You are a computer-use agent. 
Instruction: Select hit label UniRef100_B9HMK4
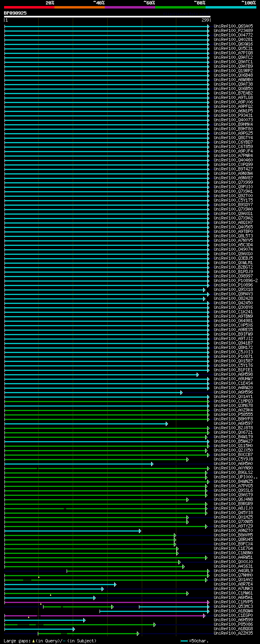pos(233,124)
